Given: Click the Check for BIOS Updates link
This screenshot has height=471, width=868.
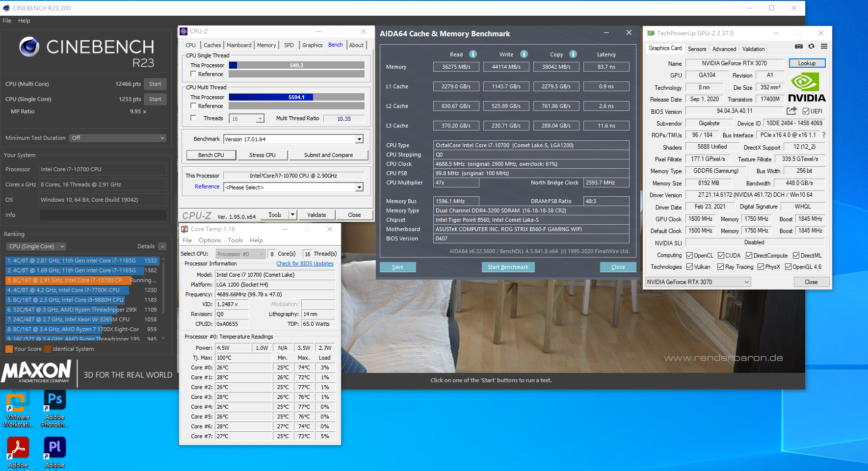Looking at the screenshot, I should (x=305, y=263).
